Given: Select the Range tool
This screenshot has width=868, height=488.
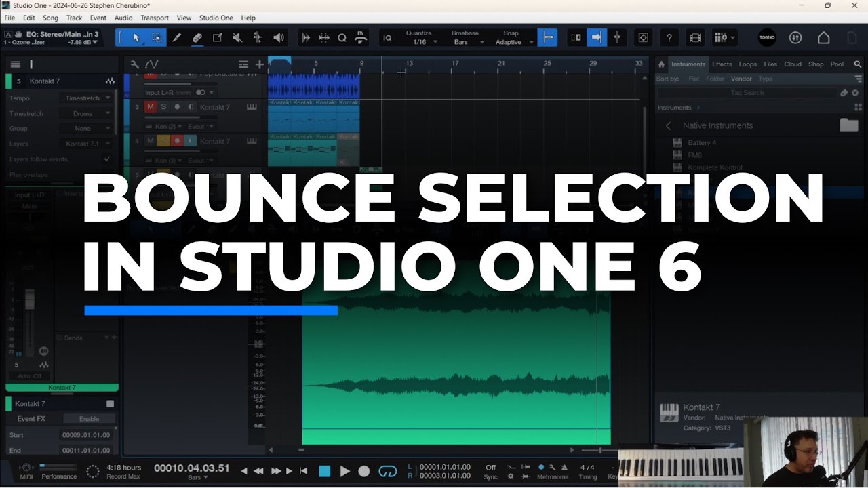Looking at the screenshot, I should pos(156,37).
